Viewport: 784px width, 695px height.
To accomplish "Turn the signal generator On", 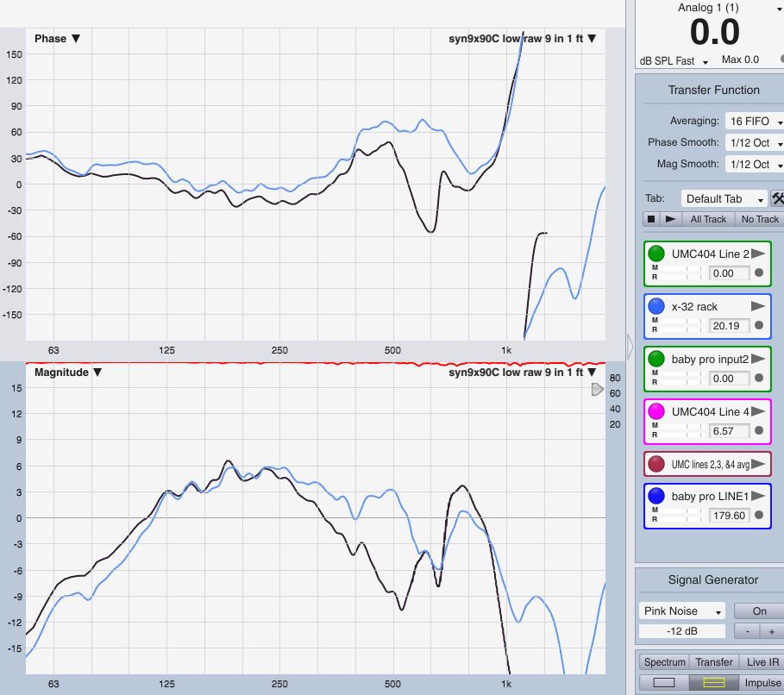I will point(759,611).
